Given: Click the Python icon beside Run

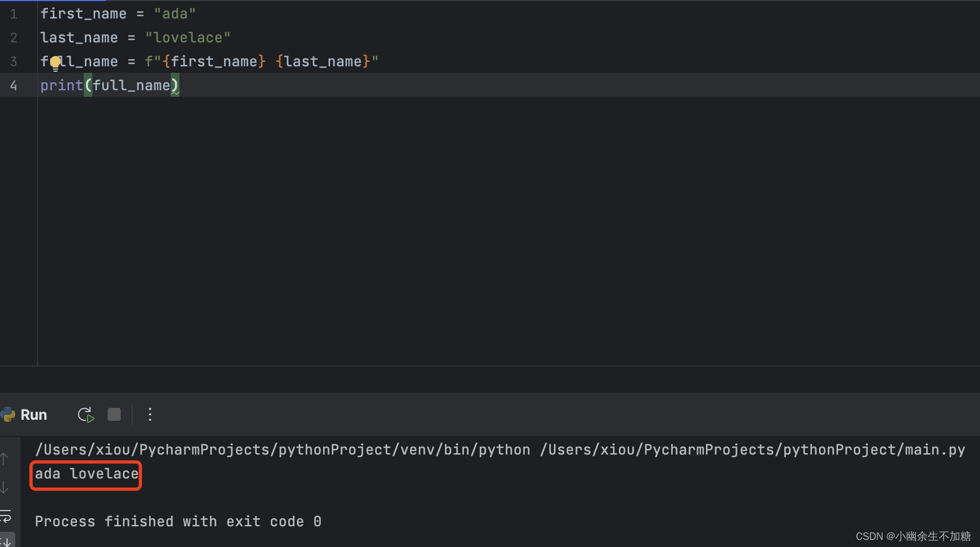Looking at the screenshot, I should pos(8,414).
